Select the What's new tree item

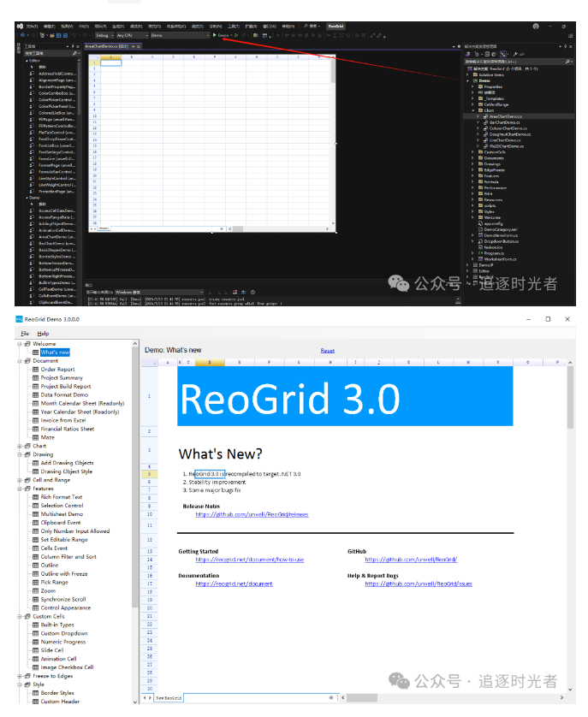pos(55,353)
